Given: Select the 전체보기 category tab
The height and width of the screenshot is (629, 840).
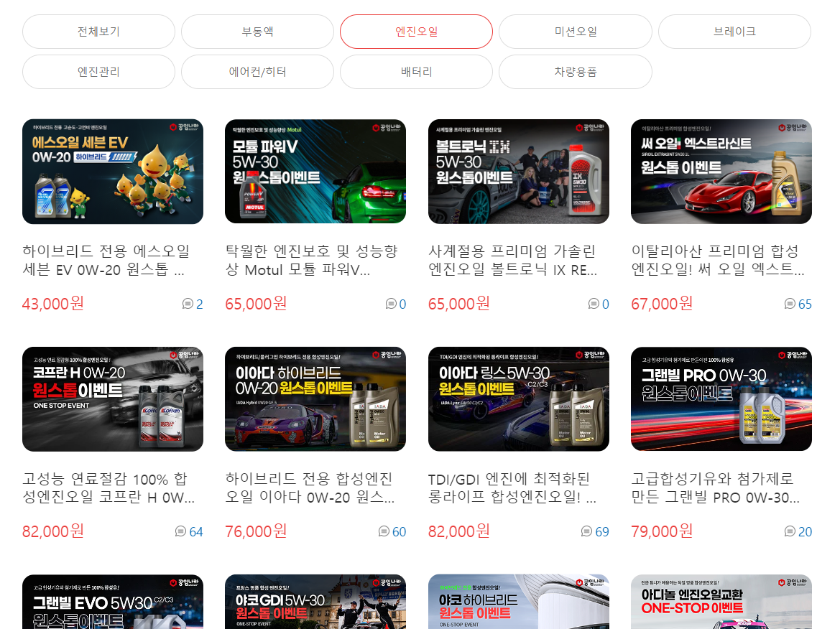Looking at the screenshot, I should 98,32.
